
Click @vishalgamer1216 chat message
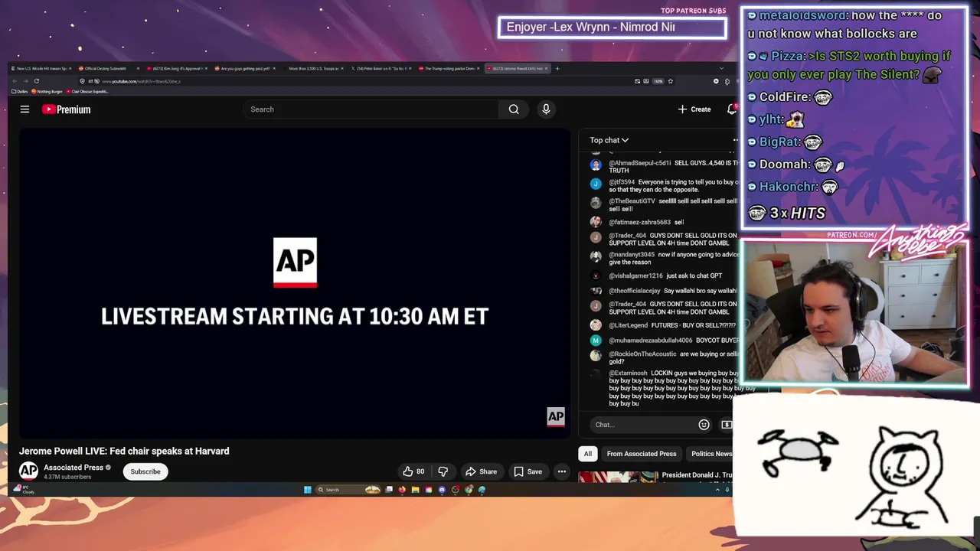tap(665, 275)
